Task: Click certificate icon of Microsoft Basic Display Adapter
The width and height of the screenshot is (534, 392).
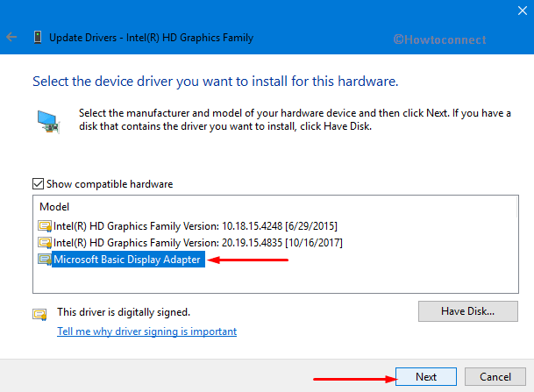Action: 45,260
